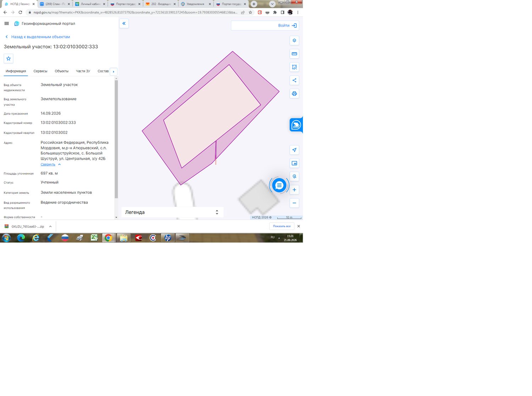Open the Chrome tab search dropdown
532x396 pixels.
pos(272,4)
